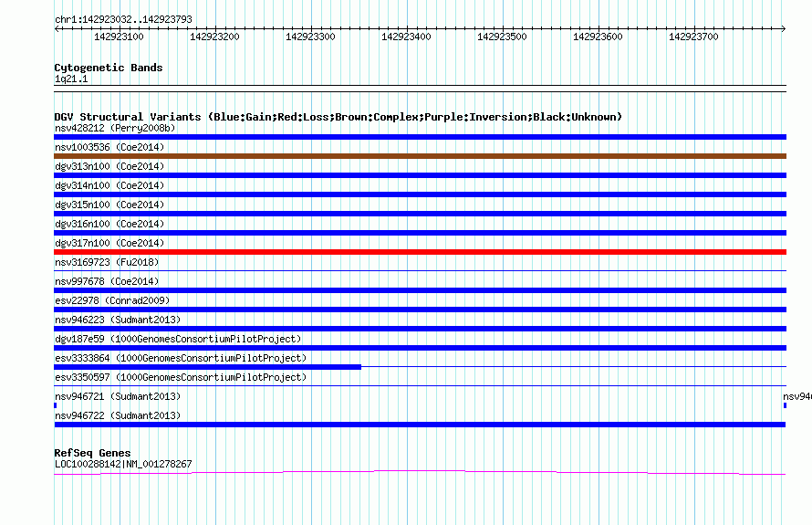Screen dimensions: 812x525
Task: Open the LOC100288142|NM_001278267 gene label
Action: 123,464
